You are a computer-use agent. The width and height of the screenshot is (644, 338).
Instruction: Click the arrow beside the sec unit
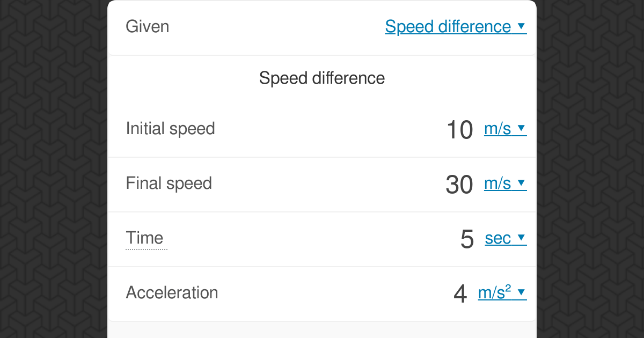521,238
